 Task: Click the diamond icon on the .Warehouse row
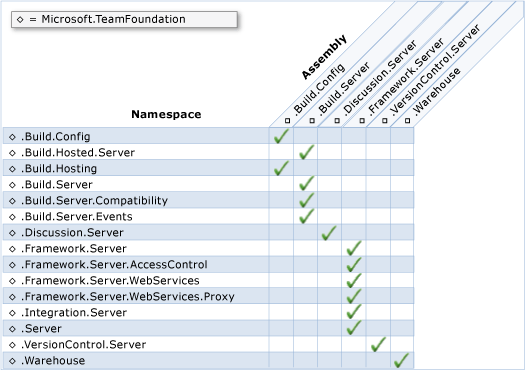click(12, 361)
